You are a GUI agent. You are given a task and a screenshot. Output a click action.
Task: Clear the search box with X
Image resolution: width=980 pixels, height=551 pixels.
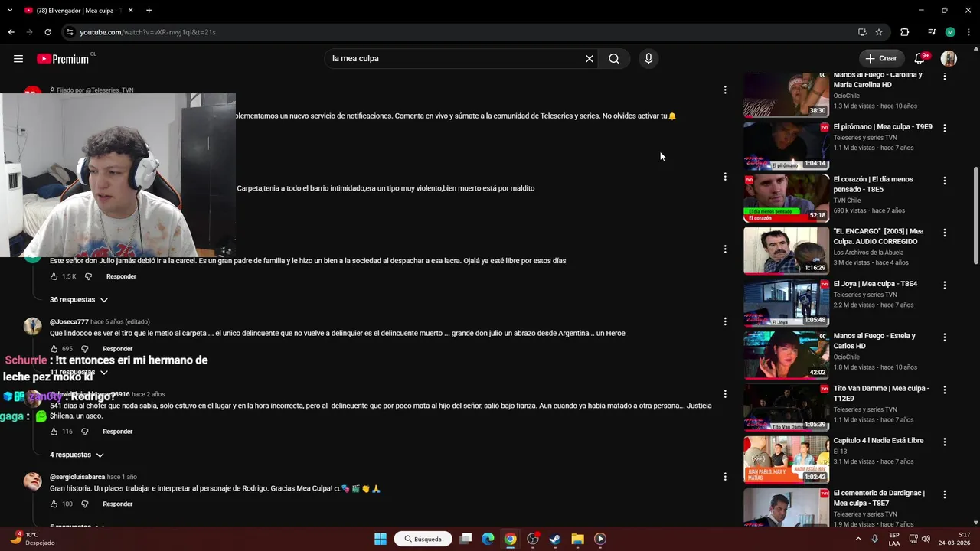click(590, 58)
